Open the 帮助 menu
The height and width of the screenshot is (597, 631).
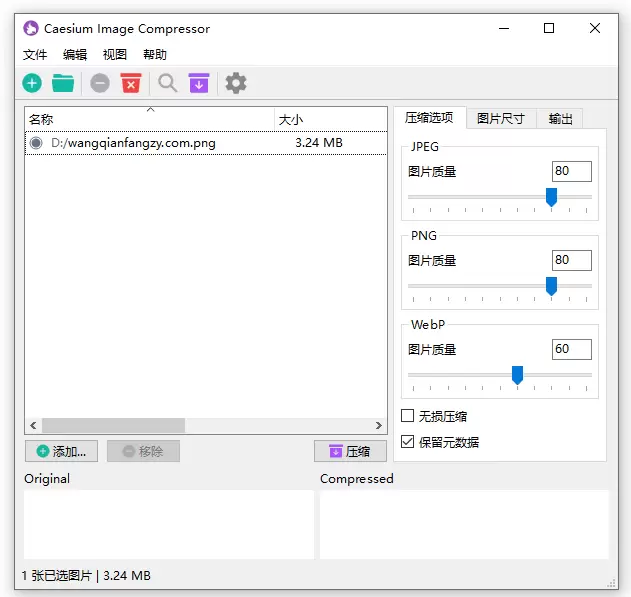click(x=155, y=54)
